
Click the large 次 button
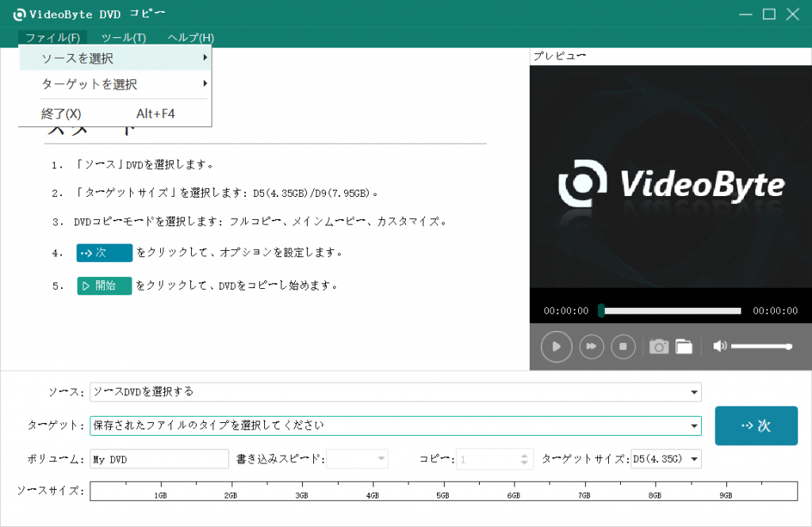[x=756, y=425]
